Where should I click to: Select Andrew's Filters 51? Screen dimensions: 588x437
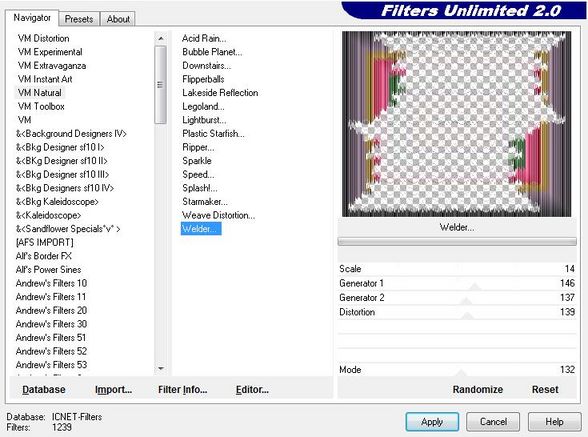(x=51, y=338)
